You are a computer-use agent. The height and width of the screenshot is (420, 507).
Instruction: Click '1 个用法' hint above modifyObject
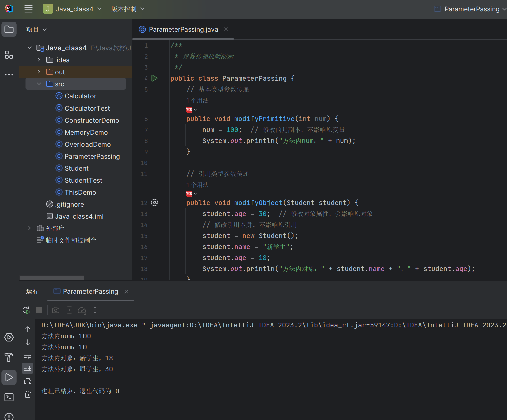[197, 185]
